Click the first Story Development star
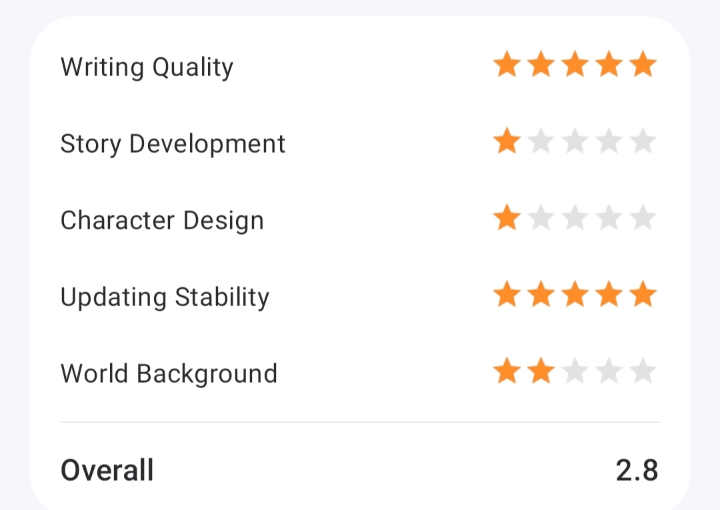This screenshot has width=720, height=510. pos(507,141)
